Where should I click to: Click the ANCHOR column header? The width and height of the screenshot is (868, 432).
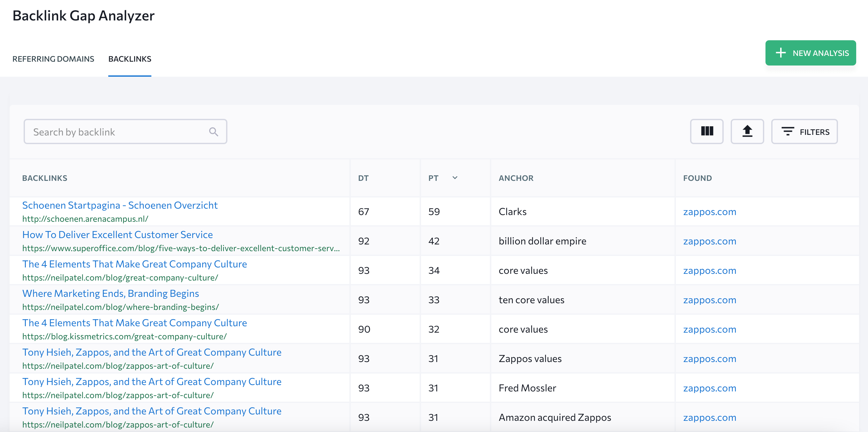click(516, 178)
